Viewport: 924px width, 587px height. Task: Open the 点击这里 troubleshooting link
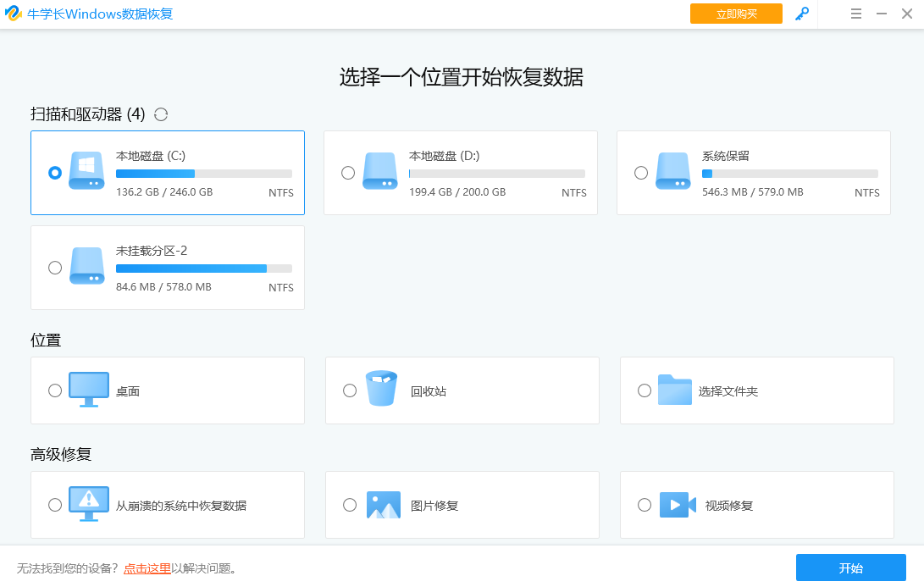[148, 568]
